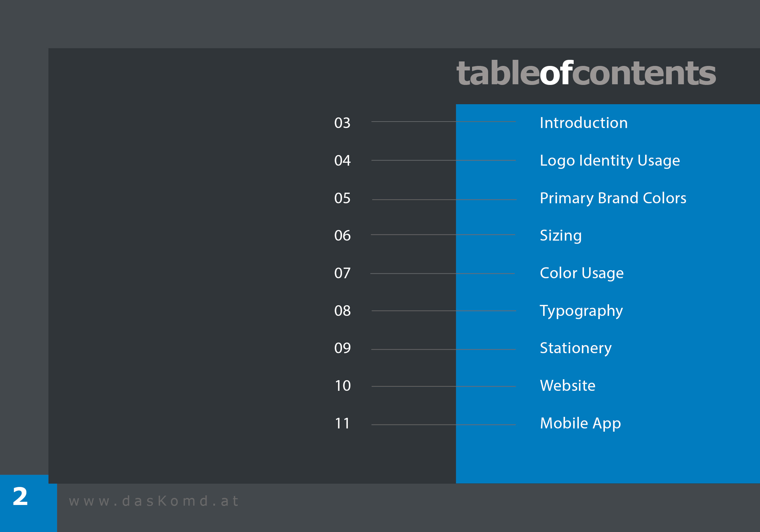Select the Stationery contents entry
The image size is (760, 532).
click(x=576, y=348)
